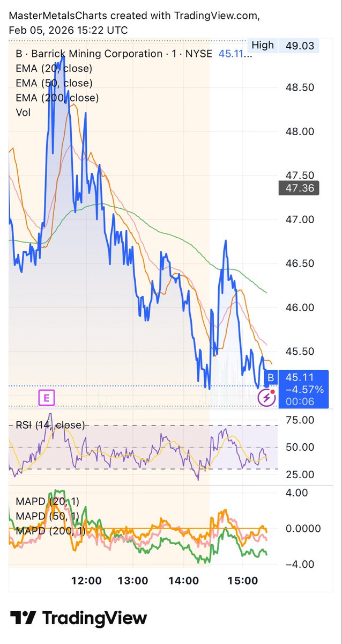Image resolution: width=342 pixels, height=644 pixels.
Task: Click the purple lightning flash icon
Action: (x=266, y=397)
